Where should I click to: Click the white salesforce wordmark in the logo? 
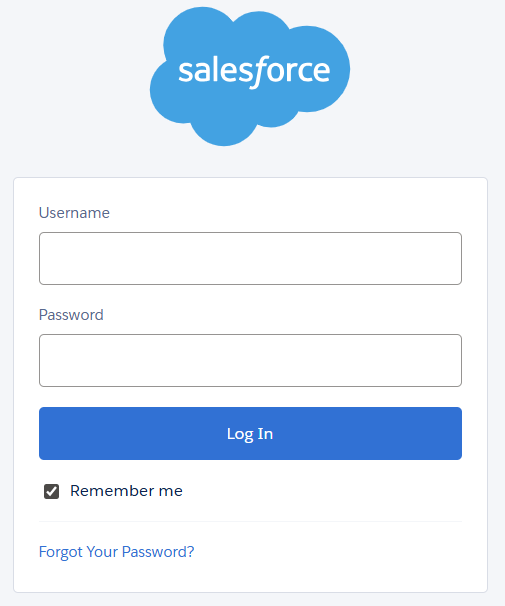point(254,71)
